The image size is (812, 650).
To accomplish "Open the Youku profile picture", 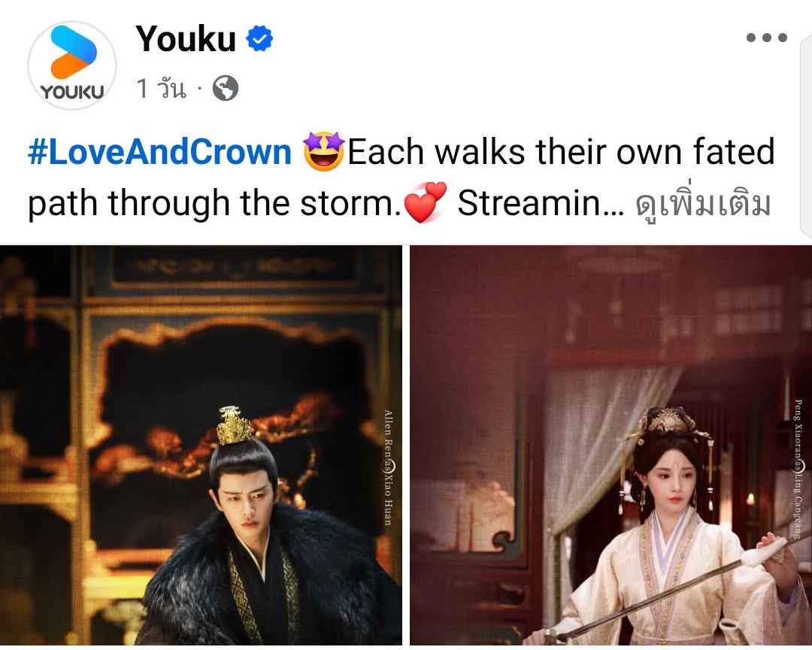I will (x=72, y=65).
